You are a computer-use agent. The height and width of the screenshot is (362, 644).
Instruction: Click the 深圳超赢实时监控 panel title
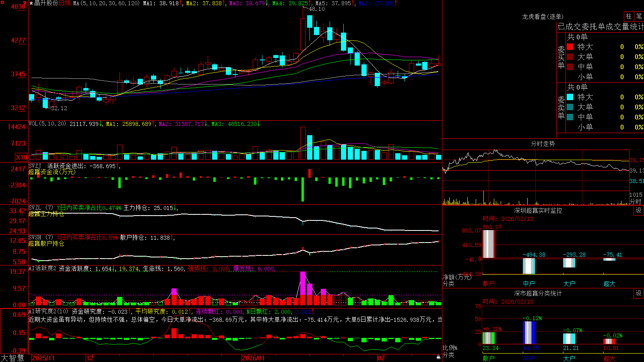coord(538,210)
